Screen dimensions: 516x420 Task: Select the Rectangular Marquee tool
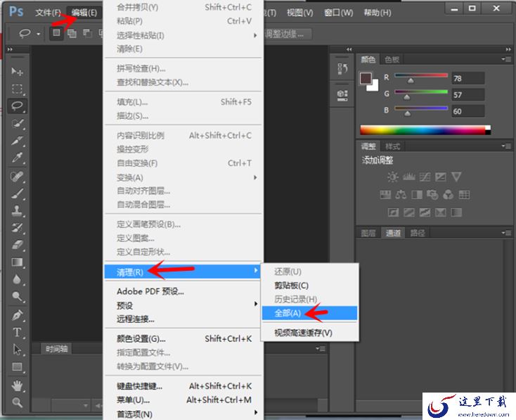pos(17,89)
